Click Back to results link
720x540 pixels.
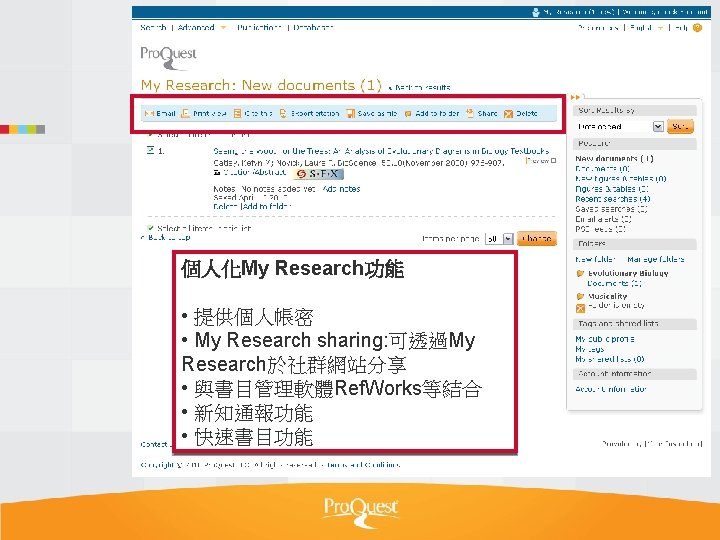[419, 87]
